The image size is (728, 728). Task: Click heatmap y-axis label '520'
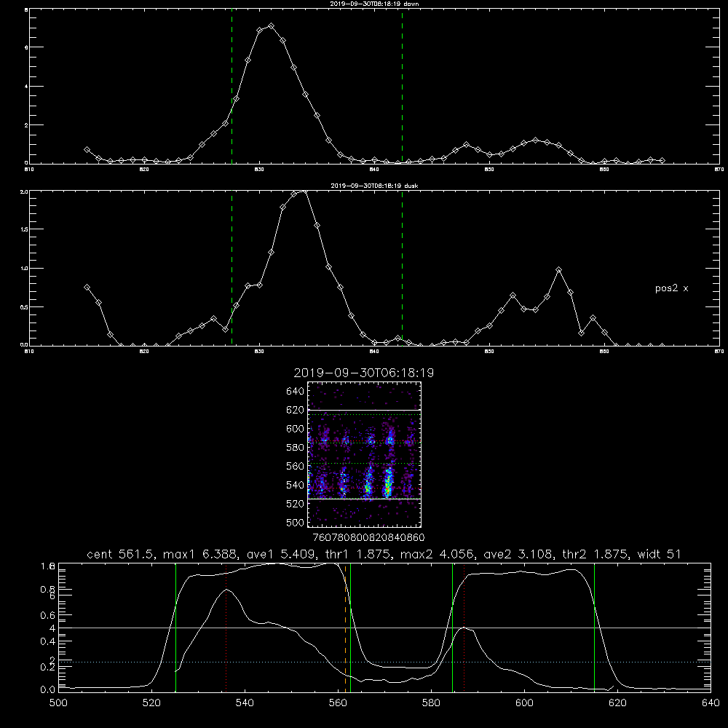pyautogui.click(x=296, y=504)
